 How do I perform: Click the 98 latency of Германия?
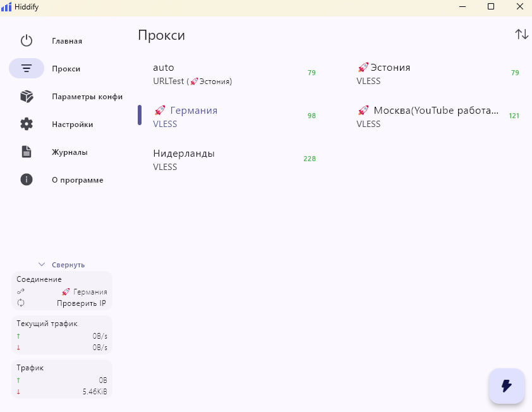311,116
